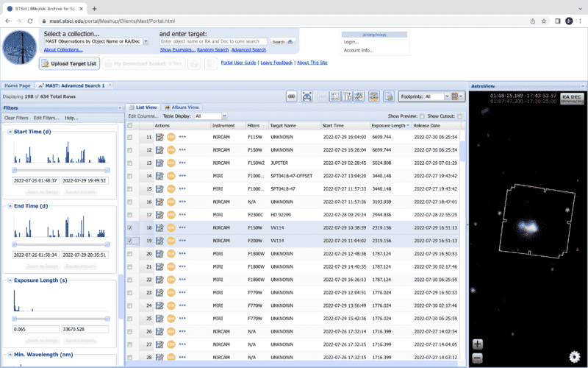Click the add-column toolbar icon

(347, 96)
